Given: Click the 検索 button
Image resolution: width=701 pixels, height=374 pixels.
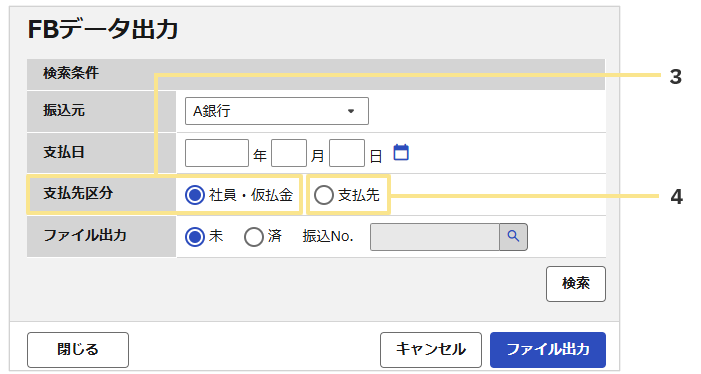Looking at the screenshot, I should 576,284.
